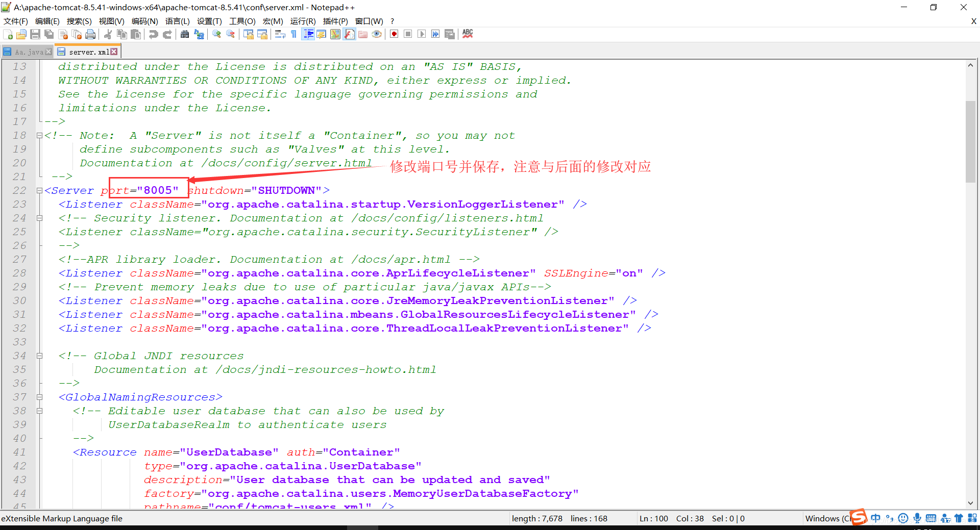
Task: Toggle synchronized vertical scrolling
Action: click(x=249, y=34)
